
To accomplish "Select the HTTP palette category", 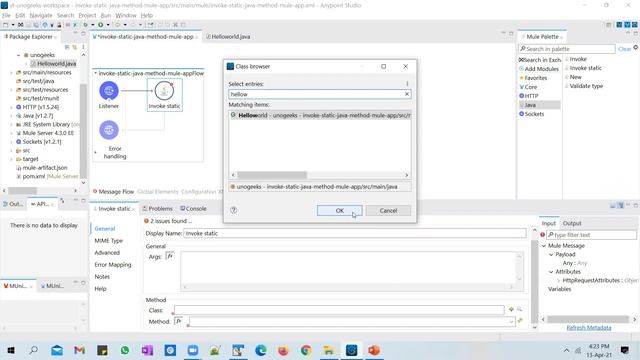I will [x=529, y=96].
